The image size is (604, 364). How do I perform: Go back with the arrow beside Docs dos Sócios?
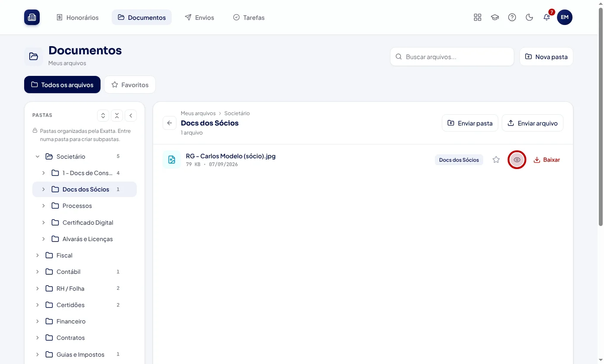(170, 123)
